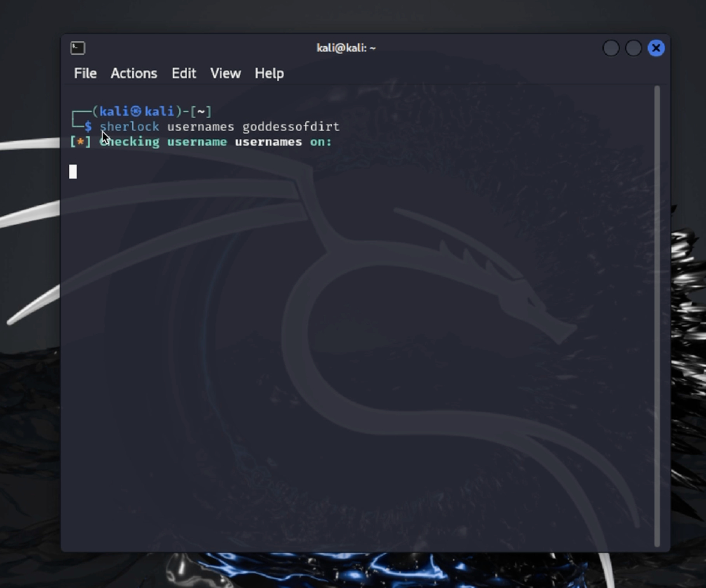Click the '[*]' status marker
706x588 pixels.
pos(80,142)
